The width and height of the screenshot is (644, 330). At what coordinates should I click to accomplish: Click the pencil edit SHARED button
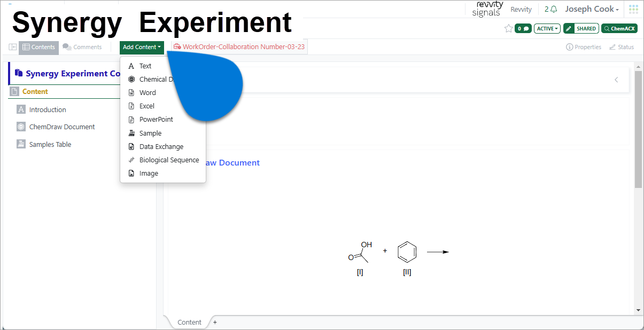pyautogui.click(x=581, y=28)
